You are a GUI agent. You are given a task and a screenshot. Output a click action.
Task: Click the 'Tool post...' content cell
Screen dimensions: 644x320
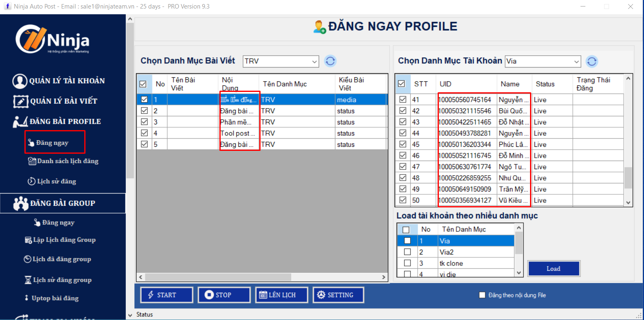[239, 133]
